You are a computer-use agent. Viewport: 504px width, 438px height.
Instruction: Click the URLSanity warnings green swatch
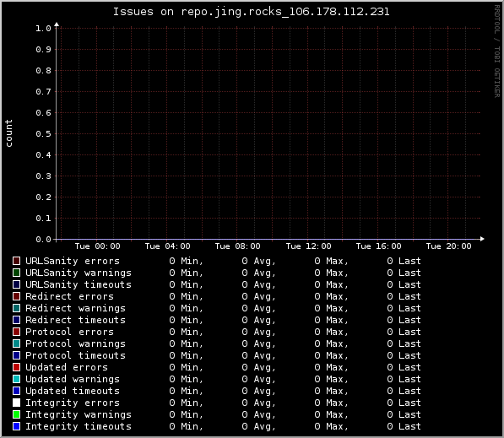coord(16,273)
